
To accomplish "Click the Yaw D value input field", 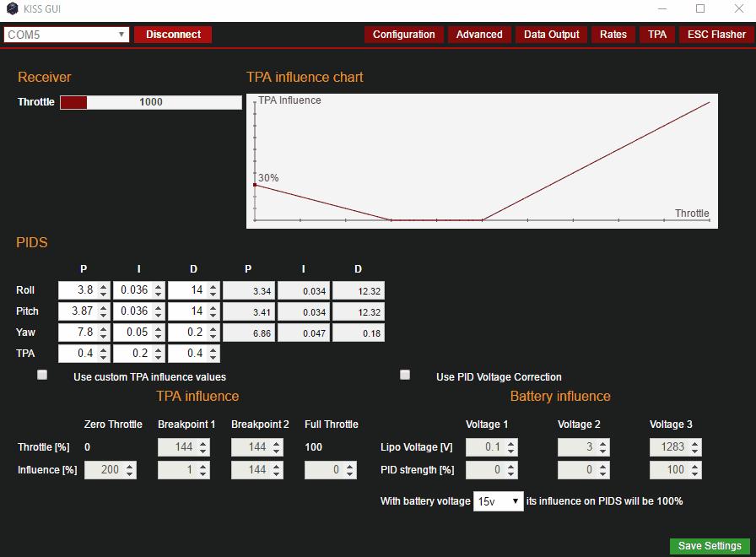I will point(186,333).
